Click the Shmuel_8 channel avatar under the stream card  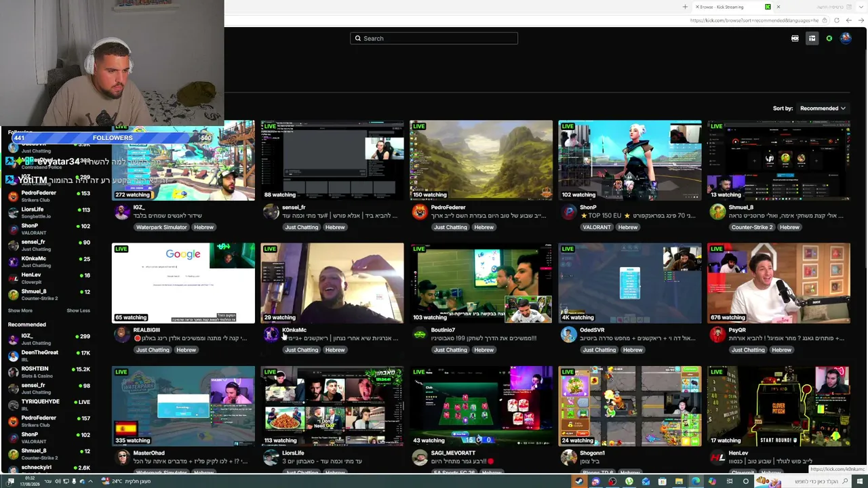[x=717, y=211]
